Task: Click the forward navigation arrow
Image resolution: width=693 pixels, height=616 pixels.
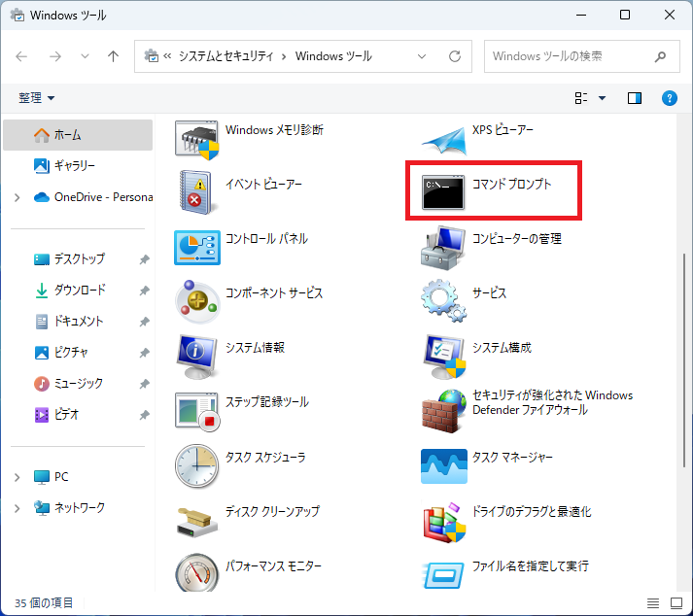Action: [x=55, y=56]
